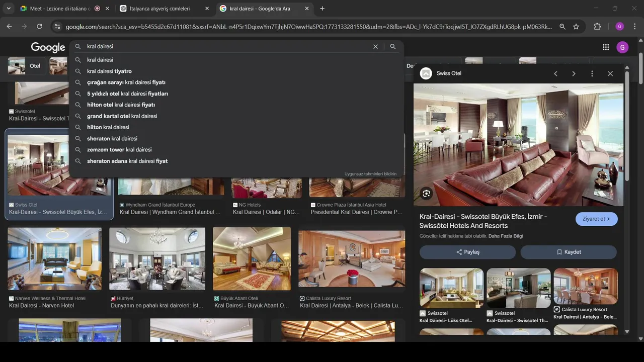
Task: Click Uygunsuz tahminleri bildirin link
Action: point(370,174)
